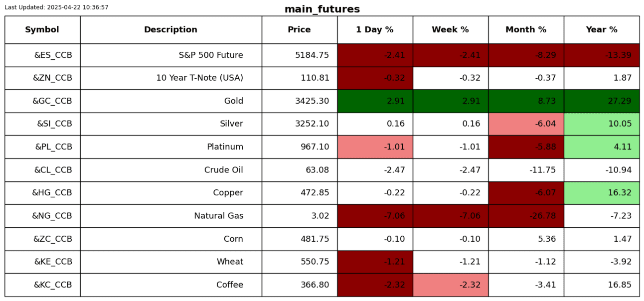644x301 pixels.
Task: Click the light red Silver Month % cell
Action: pos(526,124)
